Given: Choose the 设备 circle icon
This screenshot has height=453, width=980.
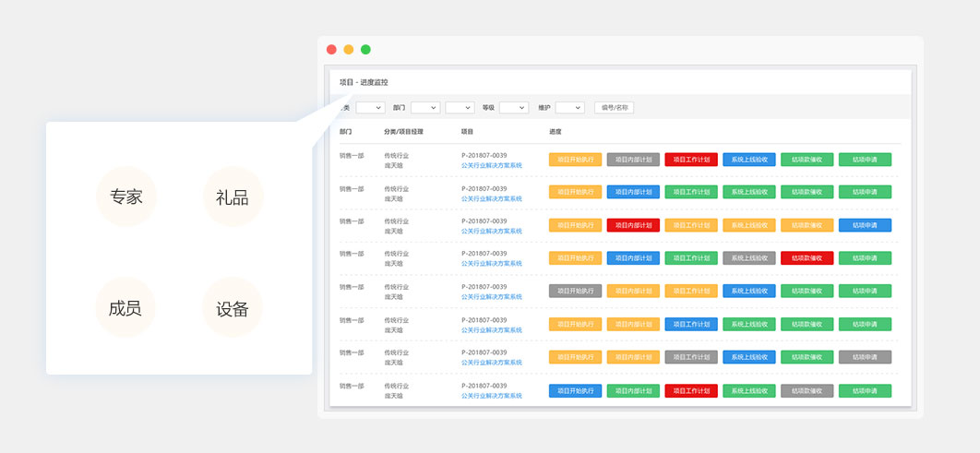Looking at the screenshot, I should [x=233, y=308].
